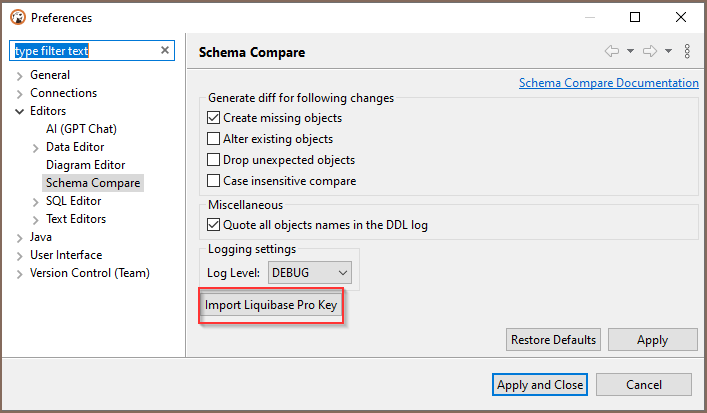Image resolution: width=707 pixels, height=413 pixels.
Task: Select Diagram Editor in the tree
Action: (x=85, y=165)
